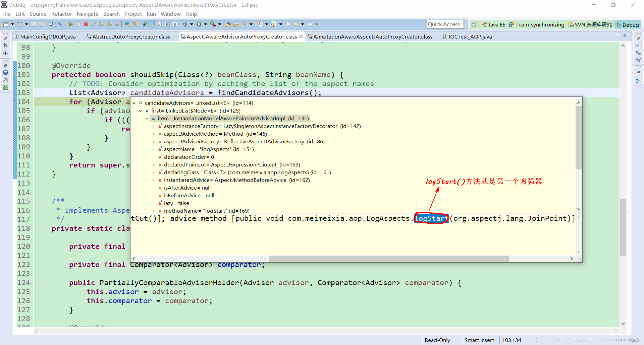Click the variable tree vertical scrollbar thumb
The width and height of the screenshot is (644, 345).
coord(579,138)
